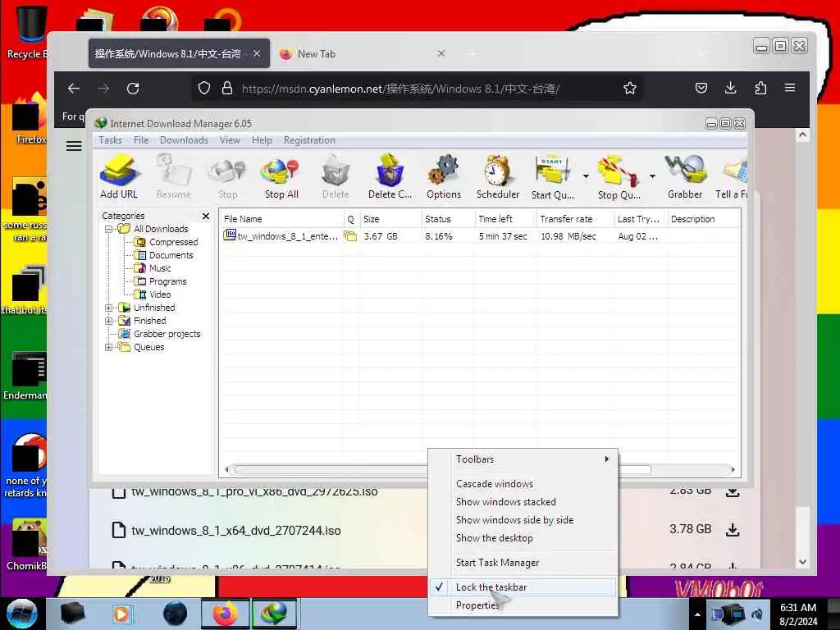
Task: Click the Resume toolbar icon
Action: [x=174, y=176]
